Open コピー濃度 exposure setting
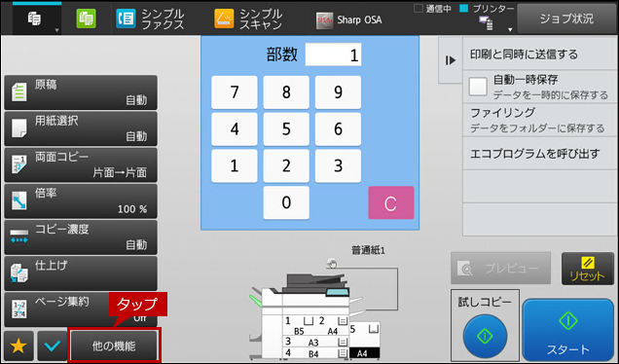 [81, 237]
